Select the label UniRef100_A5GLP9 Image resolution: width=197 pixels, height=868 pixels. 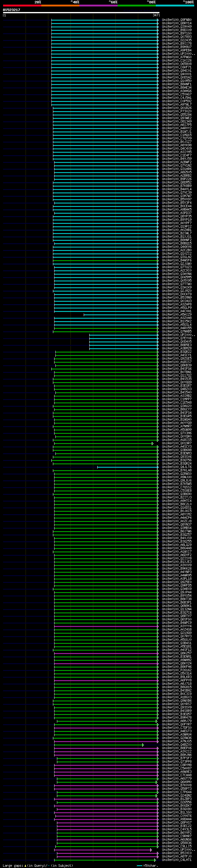[x=177, y=308]
